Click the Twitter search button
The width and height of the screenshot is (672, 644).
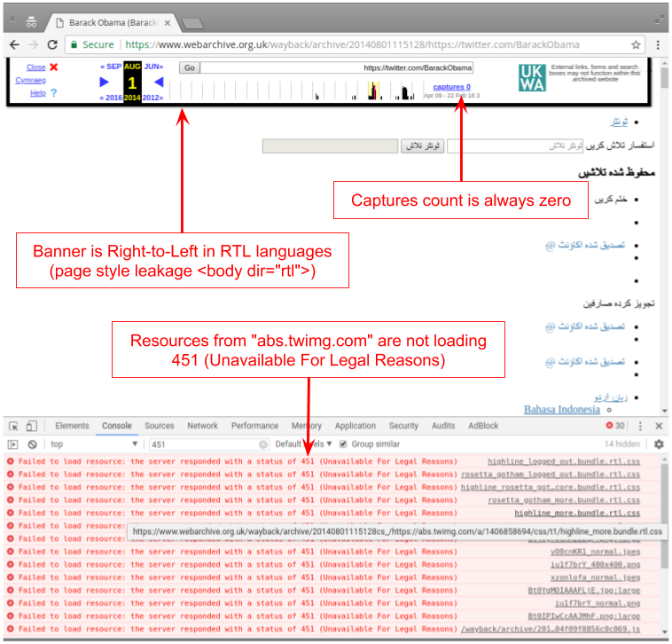(x=423, y=146)
